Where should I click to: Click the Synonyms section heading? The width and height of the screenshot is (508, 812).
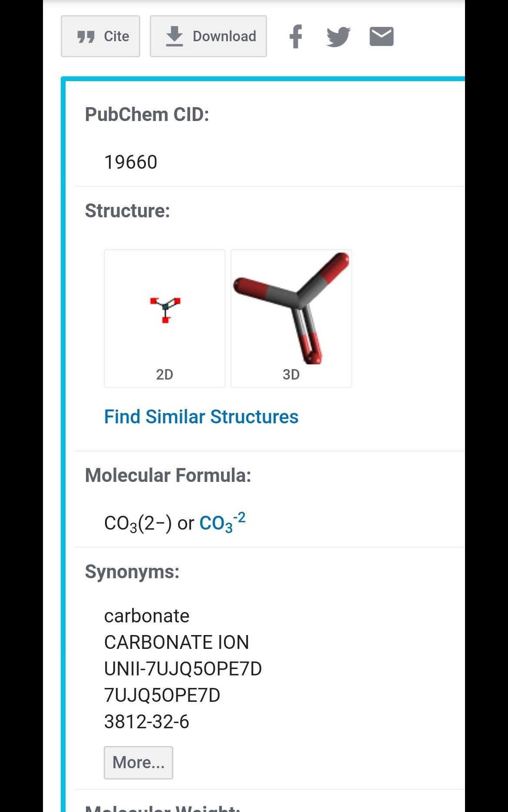pos(132,572)
